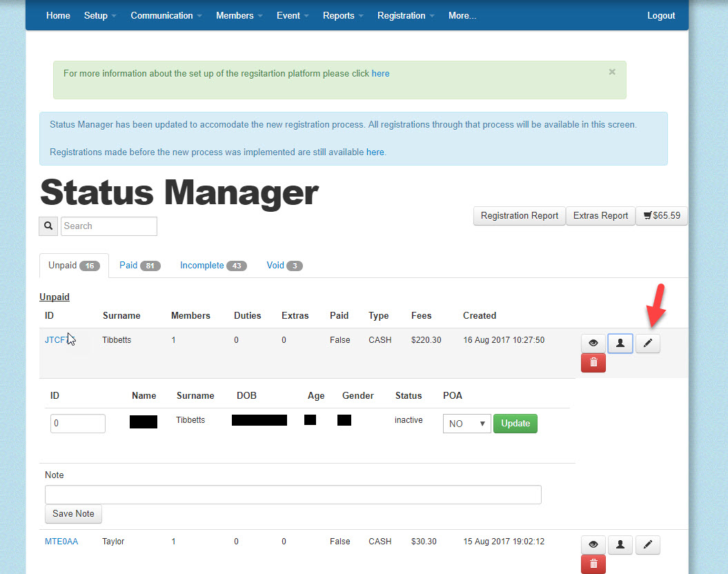Image resolution: width=728 pixels, height=574 pixels.
Task: Delete the Taylor registration with trash button
Action: click(593, 564)
